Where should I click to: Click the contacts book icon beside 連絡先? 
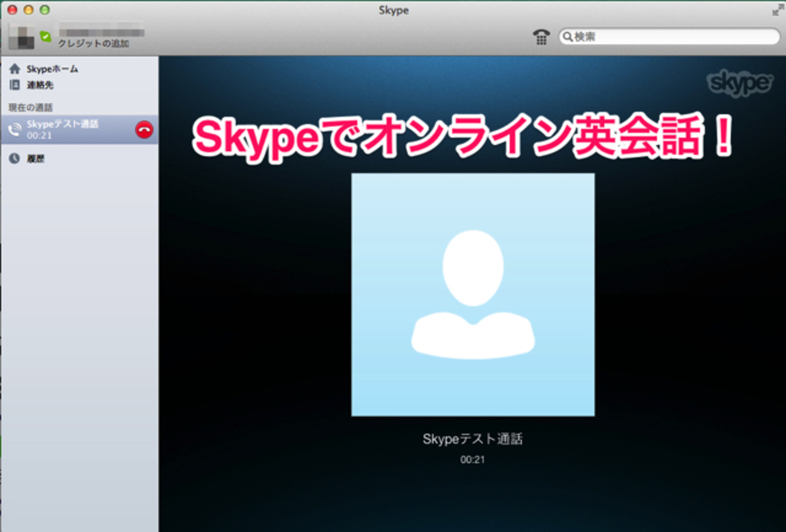(x=15, y=85)
